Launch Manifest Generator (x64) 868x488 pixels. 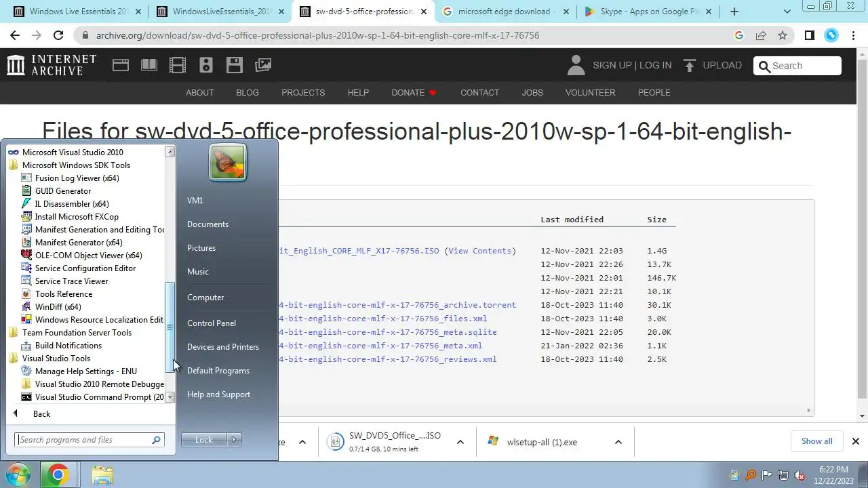pos(78,243)
